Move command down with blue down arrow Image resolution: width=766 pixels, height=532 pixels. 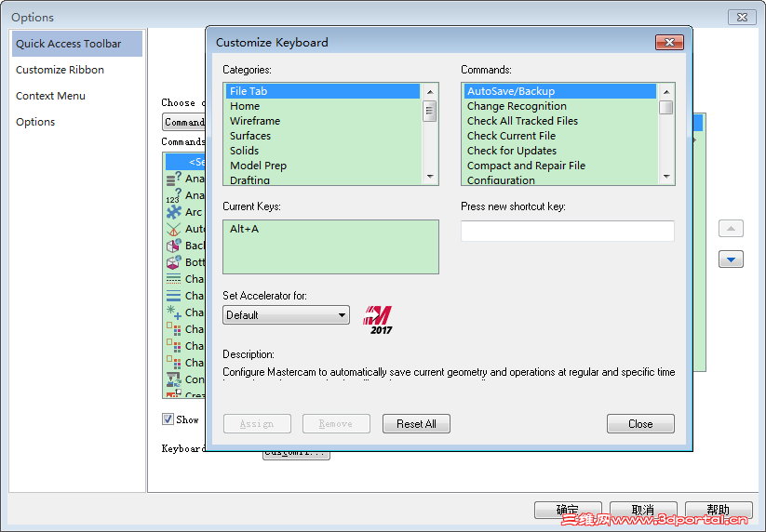pos(731,259)
